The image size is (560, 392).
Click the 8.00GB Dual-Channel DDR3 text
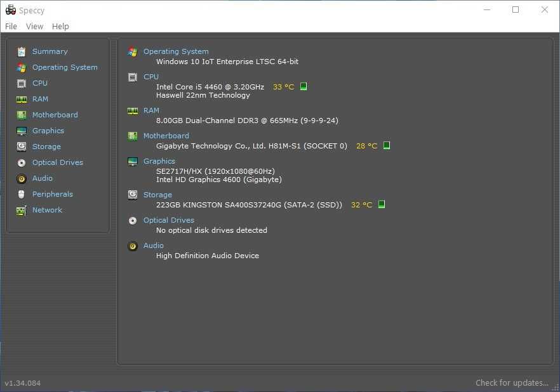[247, 121]
